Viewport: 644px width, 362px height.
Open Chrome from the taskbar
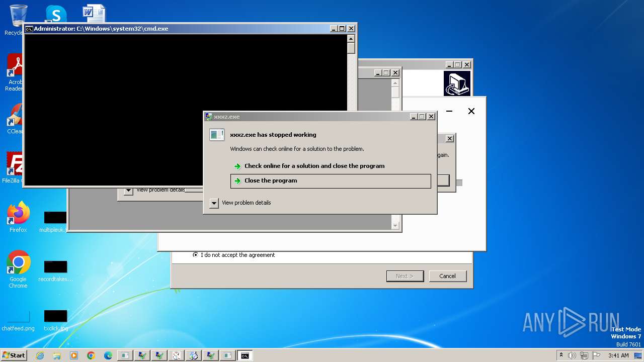[x=91, y=355]
